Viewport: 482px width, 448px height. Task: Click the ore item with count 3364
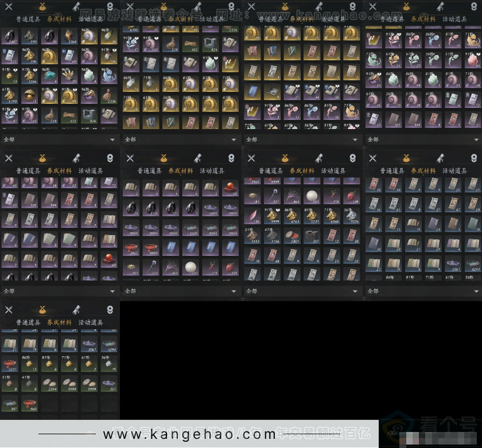(x=69, y=36)
